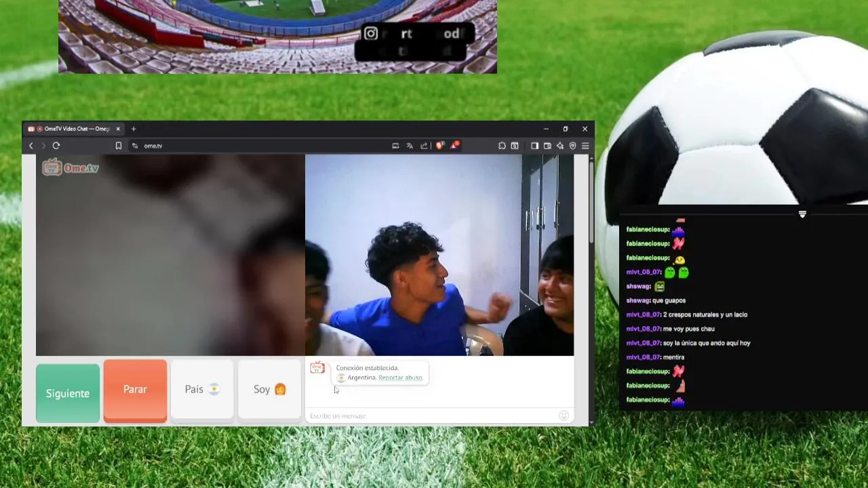
Task: Open Leo AI assistant icon
Action: click(x=560, y=146)
